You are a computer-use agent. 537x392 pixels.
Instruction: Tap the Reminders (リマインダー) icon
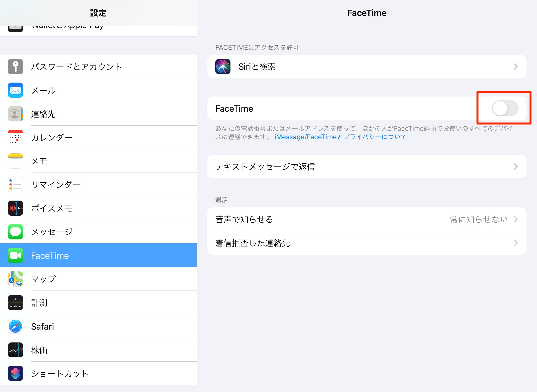pos(15,185)
